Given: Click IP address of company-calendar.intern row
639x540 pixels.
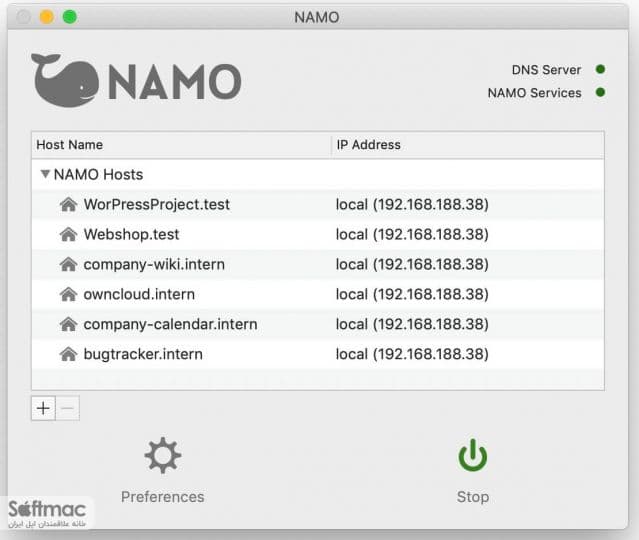Looking at the screenshot, I should [x=412, y=324].
